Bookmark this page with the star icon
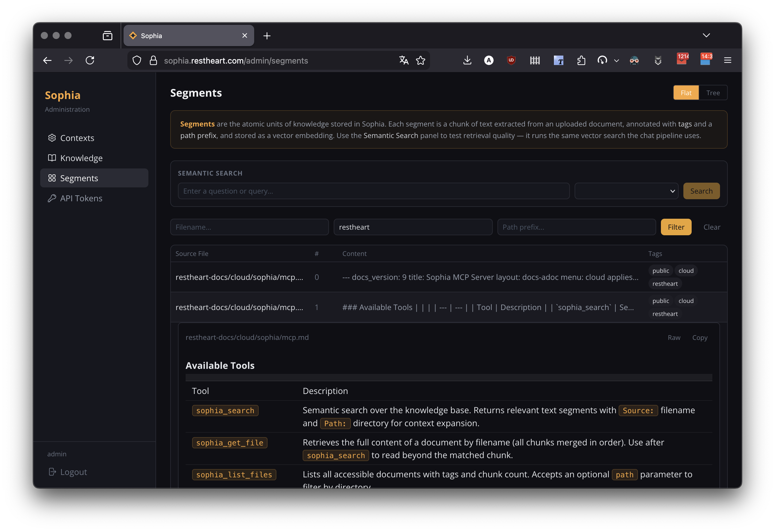Screen dimensions: 775x532 [421, 60]
